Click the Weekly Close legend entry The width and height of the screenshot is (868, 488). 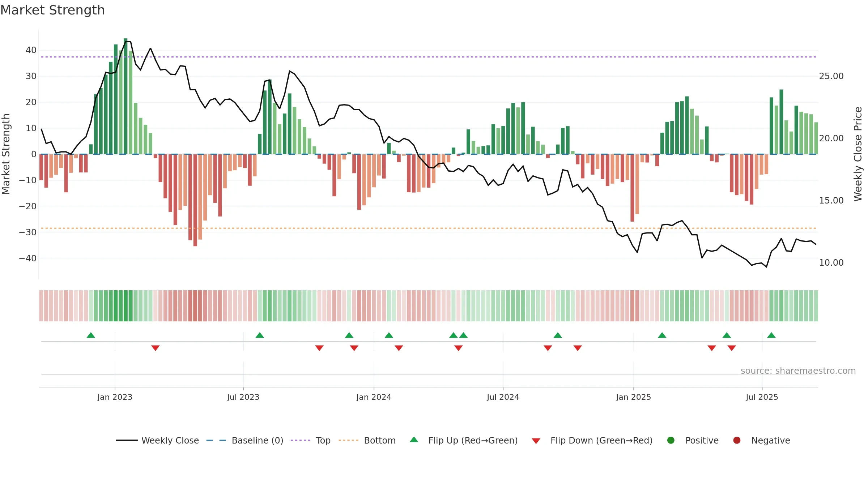click(x=157, y=440)
